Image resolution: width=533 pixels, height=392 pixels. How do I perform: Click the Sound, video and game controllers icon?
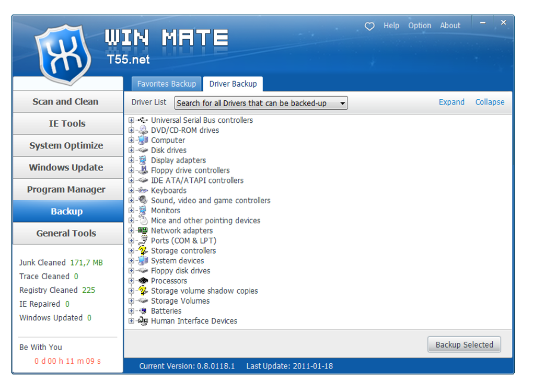click(143, 200)
